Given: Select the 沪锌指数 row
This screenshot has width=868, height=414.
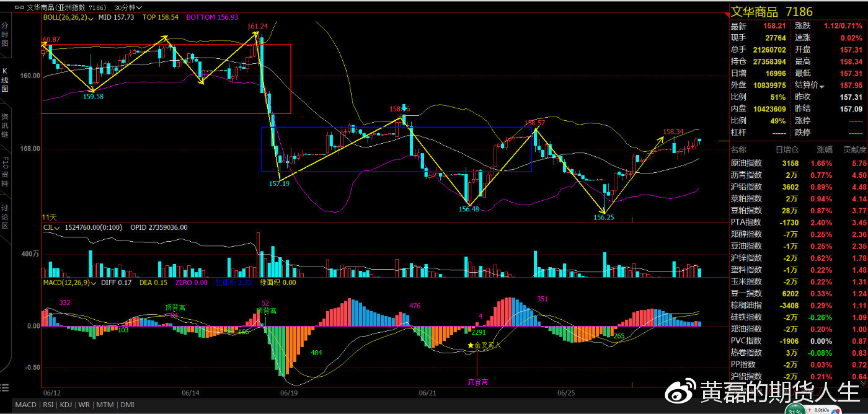Looking at the screenshot, I should coord(799,258).
